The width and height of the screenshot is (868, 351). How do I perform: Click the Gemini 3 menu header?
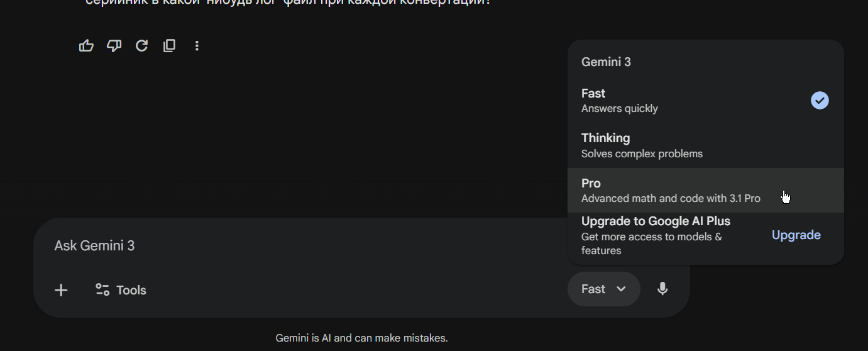click(606, 62)
